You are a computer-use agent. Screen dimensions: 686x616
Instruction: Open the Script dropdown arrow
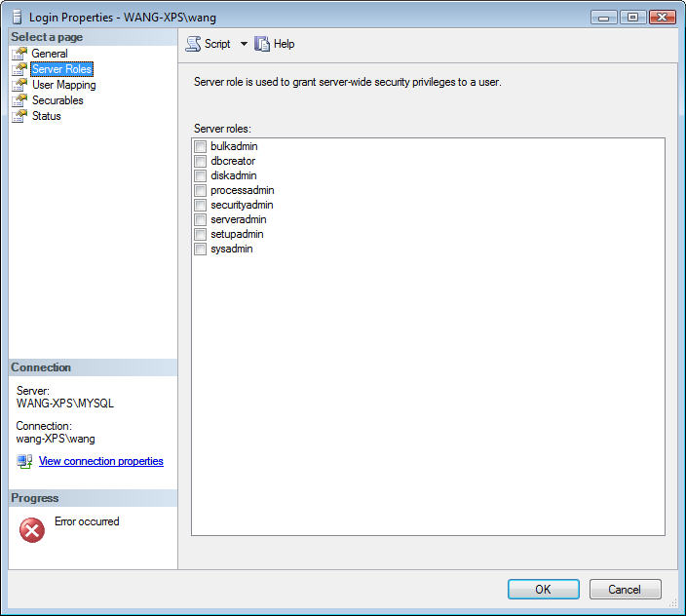pos(244,44)
